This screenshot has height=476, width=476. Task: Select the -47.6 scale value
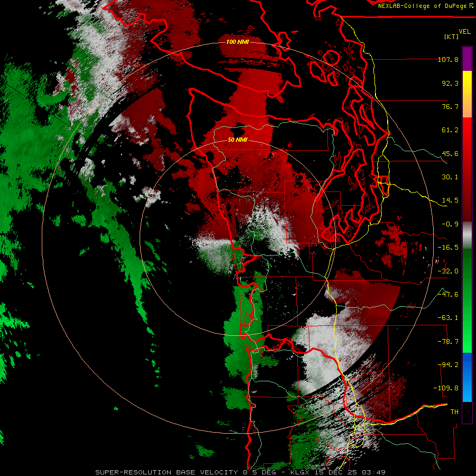(448, 295)
